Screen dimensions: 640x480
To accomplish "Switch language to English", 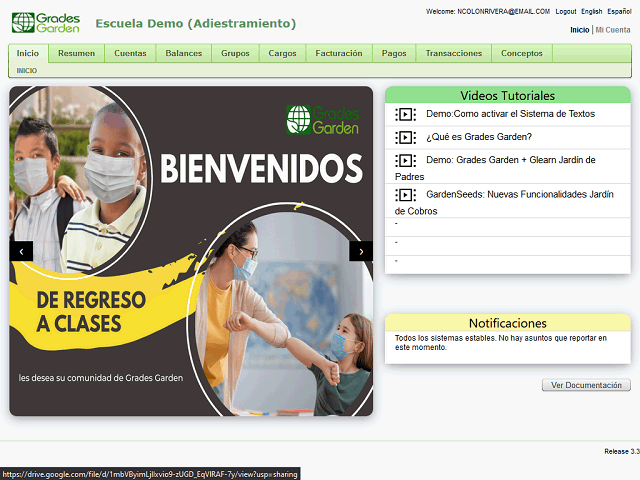I will [591, 11].
